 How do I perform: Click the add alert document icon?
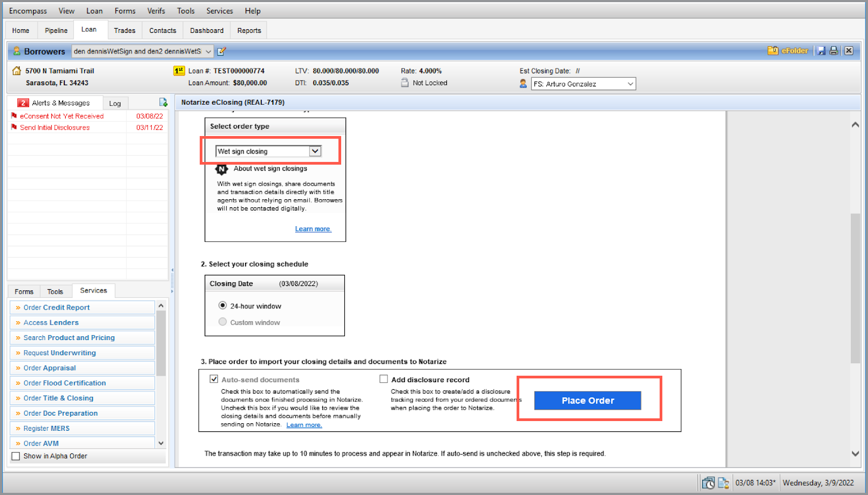click(163, 103)
